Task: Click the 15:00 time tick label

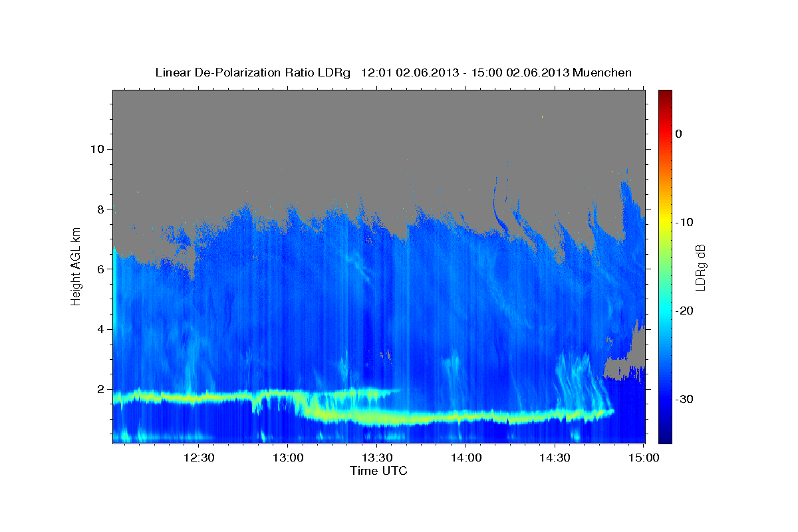Action: [644, 458]
